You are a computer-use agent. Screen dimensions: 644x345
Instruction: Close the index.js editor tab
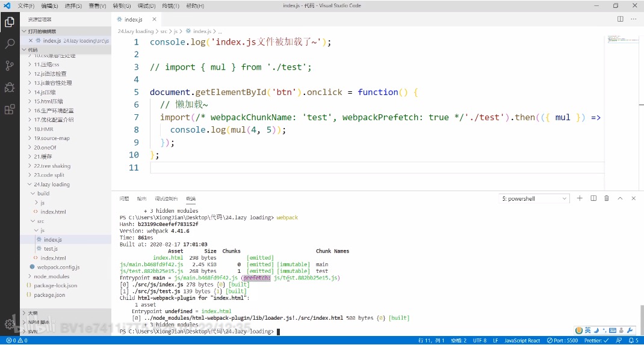(x=154, y=19)
